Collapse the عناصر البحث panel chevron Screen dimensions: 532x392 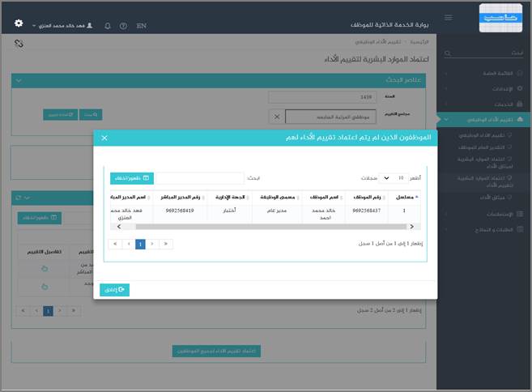click(18, 80)
